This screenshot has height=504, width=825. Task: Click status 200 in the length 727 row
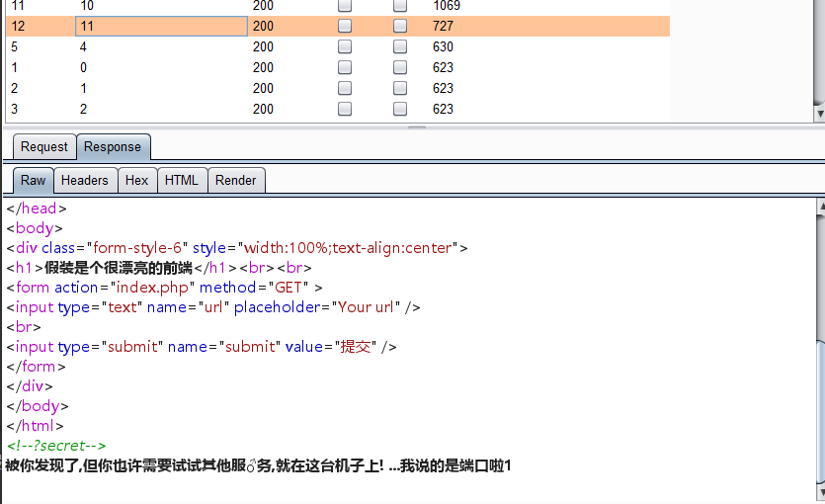(x=263, y=26)
